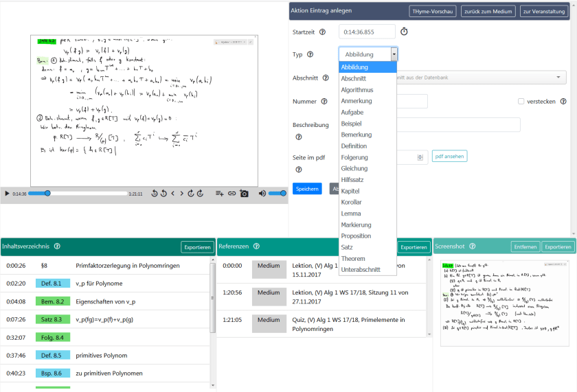Viewport: 577px width, 392px height.
Task: Jump to previous chapter with left chevron
Action: click(x=172, y=194)
